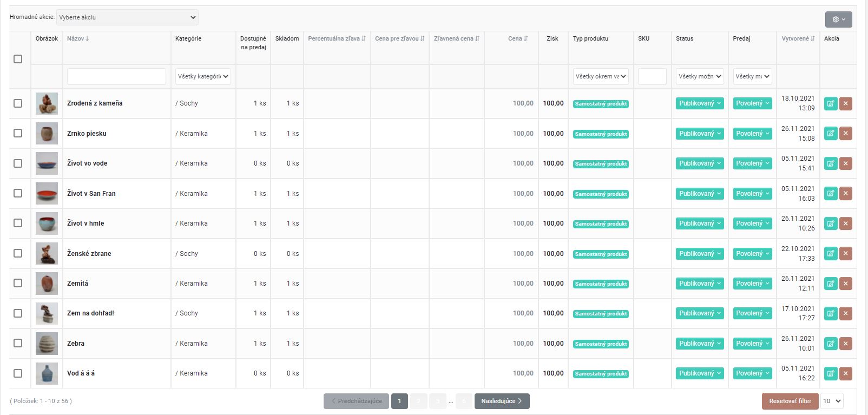Image resolution: width=868 pixels, height=415 pixels.
Task: Edit the Zemitá product entry
Action: click(x=830, y=284)
